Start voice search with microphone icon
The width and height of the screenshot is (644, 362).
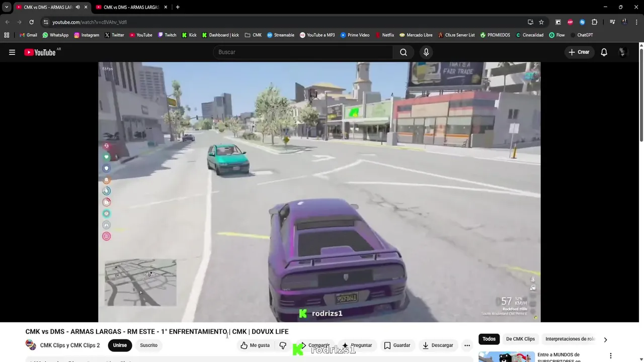426,52
